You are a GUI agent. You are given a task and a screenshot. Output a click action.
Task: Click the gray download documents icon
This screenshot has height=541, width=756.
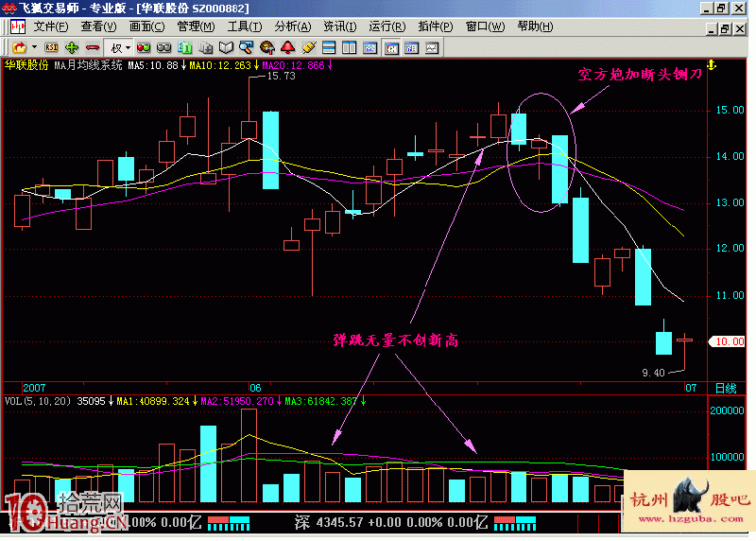pos(206,48)
